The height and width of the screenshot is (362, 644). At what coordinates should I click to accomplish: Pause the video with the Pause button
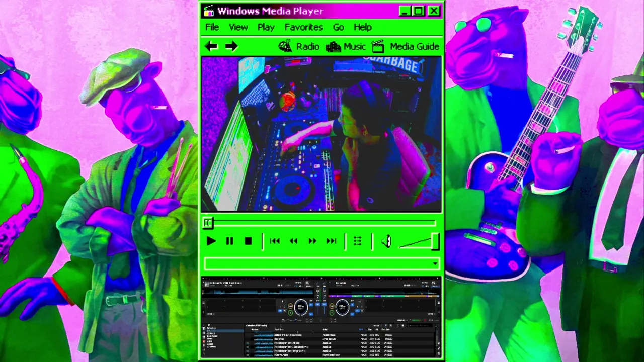click(229, 242)
